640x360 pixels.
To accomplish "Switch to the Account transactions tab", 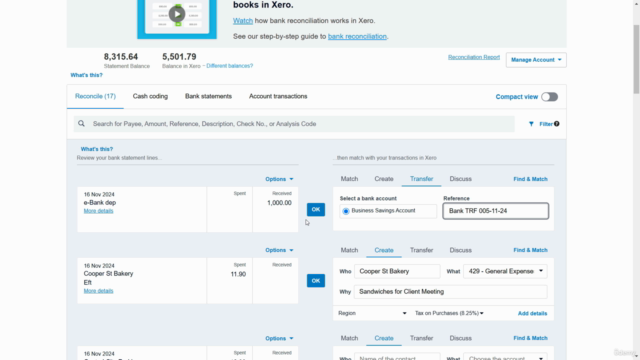I will click(278, 96).
